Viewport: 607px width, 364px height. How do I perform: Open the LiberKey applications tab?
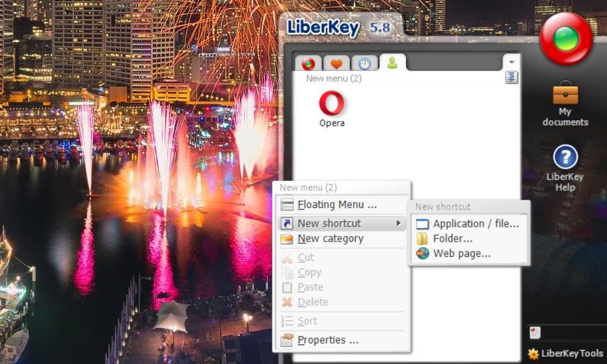[x=308, y=63]
